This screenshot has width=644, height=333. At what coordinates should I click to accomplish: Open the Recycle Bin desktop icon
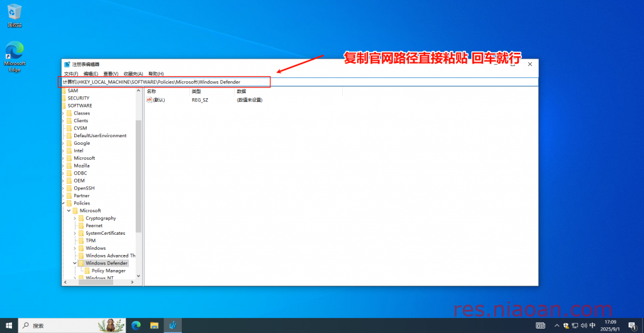tap(14, 16)
